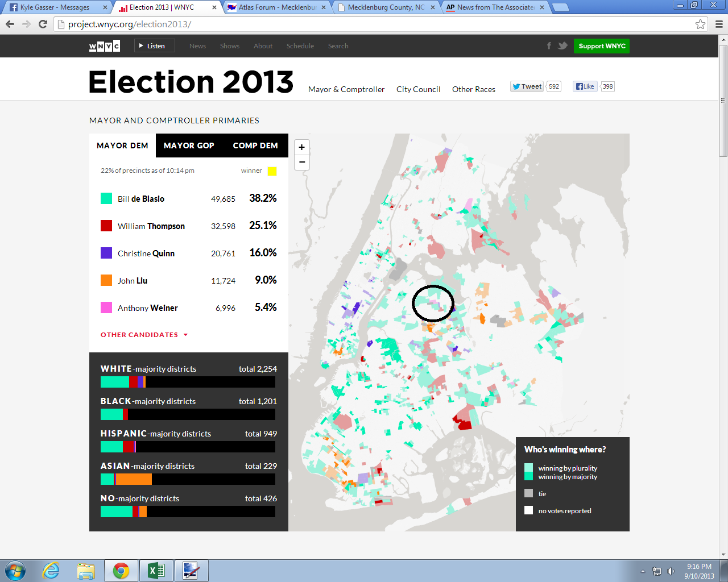Open Paint program in taskbar
728x582 pixels.
coord(192,571)
